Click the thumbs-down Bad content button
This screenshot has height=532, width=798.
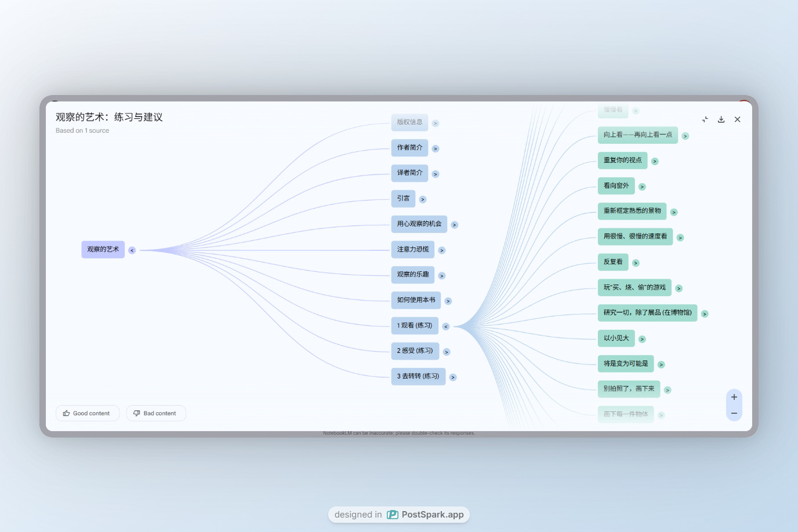[x=156, y=413]
